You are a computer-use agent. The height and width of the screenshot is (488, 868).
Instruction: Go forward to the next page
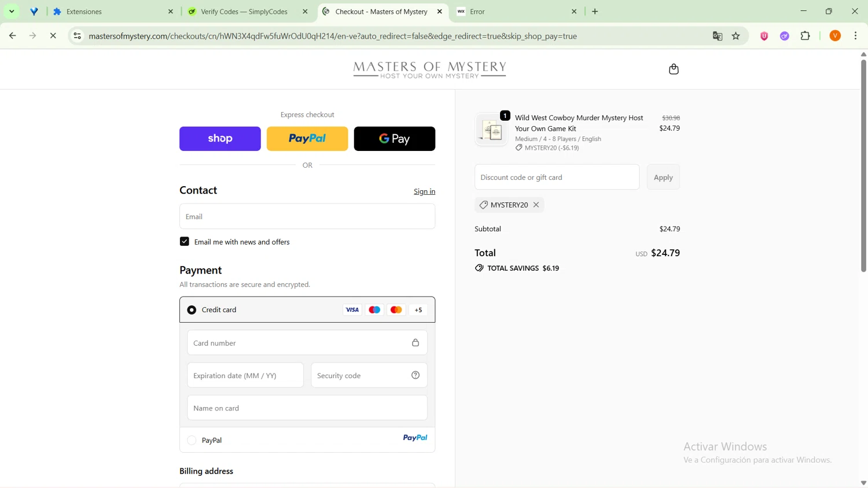[x=33, y=36]
